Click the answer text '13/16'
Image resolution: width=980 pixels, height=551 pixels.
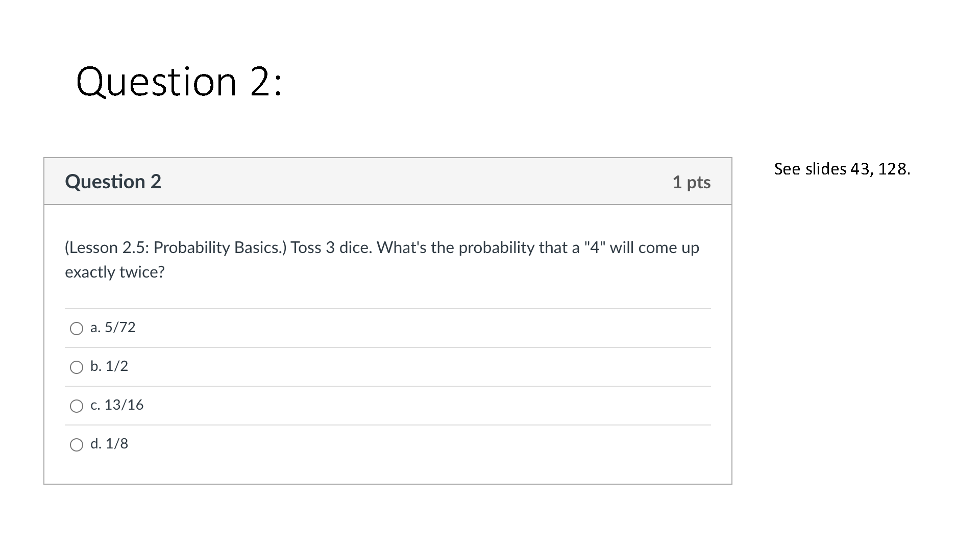tap(124, 405)
